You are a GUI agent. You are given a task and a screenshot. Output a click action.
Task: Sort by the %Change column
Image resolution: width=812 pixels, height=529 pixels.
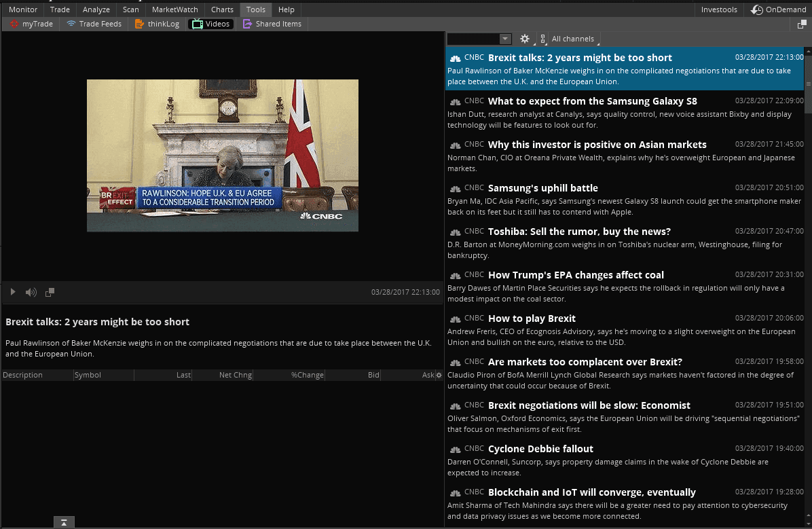coord(289,375)
